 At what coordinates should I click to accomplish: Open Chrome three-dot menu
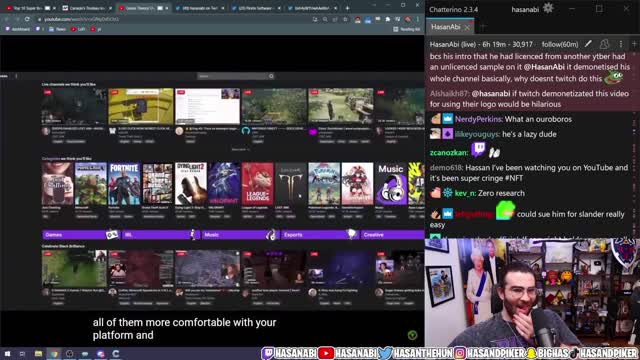click(x=418, y=19)
